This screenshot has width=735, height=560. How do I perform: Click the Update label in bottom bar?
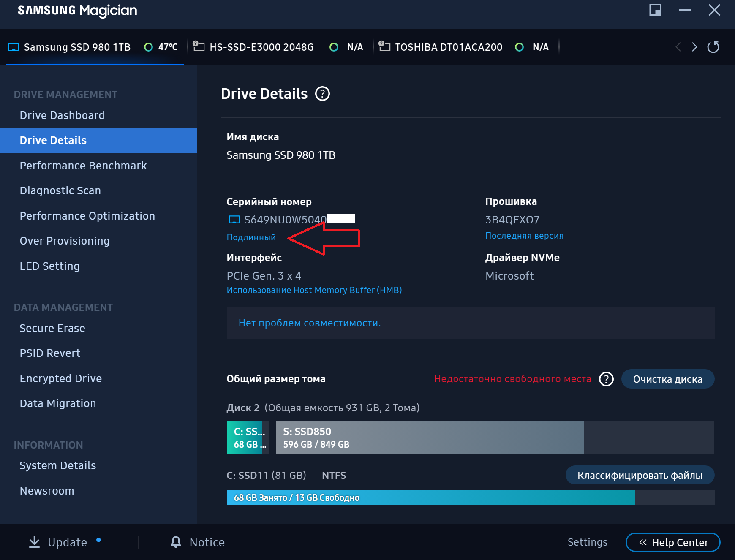[x=68, y=542]
